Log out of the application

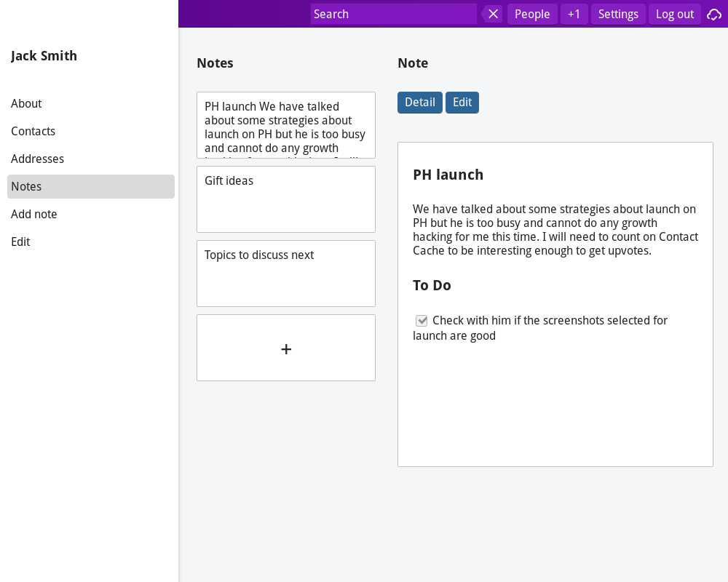pyautogui.click(x=675, y=14)
